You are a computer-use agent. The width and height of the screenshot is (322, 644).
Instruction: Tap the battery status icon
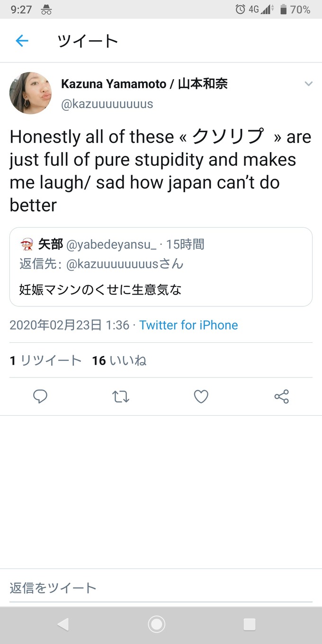point(284,9)
